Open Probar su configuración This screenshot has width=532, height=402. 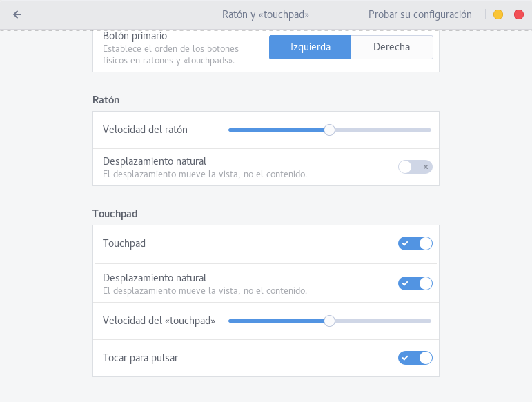click(420, 14)
